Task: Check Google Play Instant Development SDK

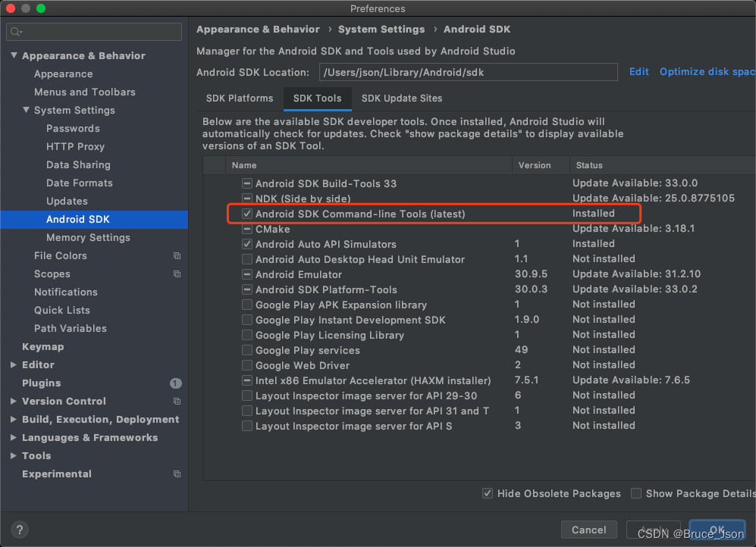Action: point(247,320)
